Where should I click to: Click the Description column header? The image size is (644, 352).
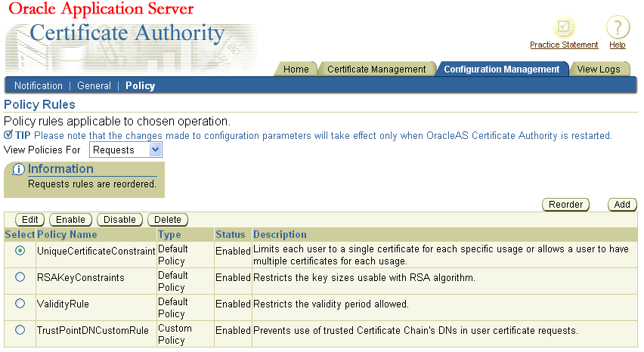280,234
